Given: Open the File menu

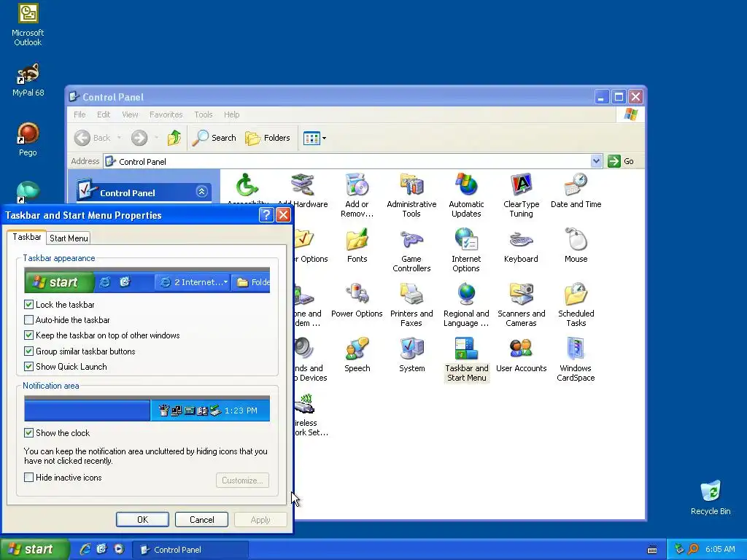Looking at the screenshot, I should pyautogui.click(x=80, y=114).
